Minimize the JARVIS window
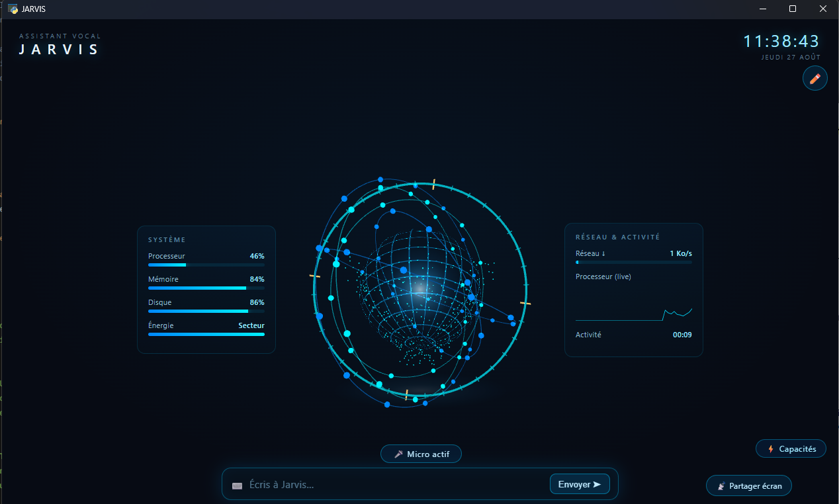Viewport: 839px width, 504px height. (763, 9)
